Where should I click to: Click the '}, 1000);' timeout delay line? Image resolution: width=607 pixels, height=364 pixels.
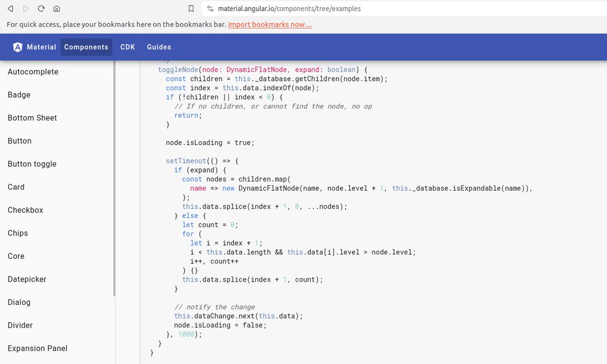(x=184, y=334)
